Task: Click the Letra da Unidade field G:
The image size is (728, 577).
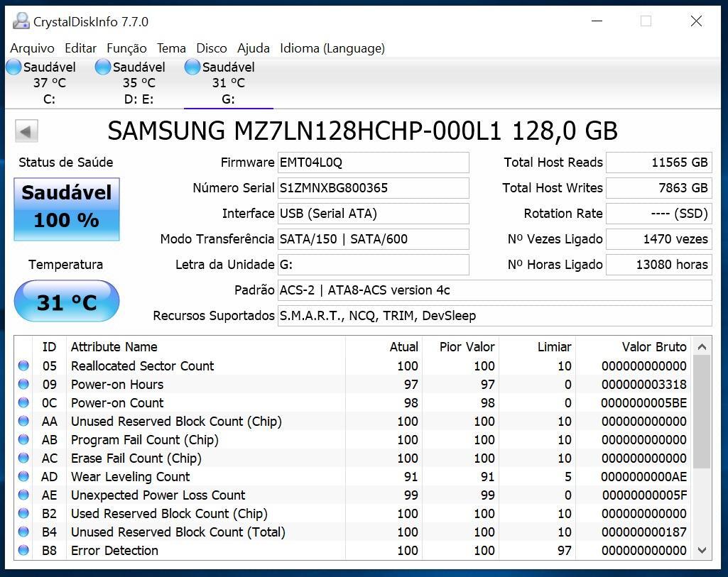Action: click(x=374, y=265)
